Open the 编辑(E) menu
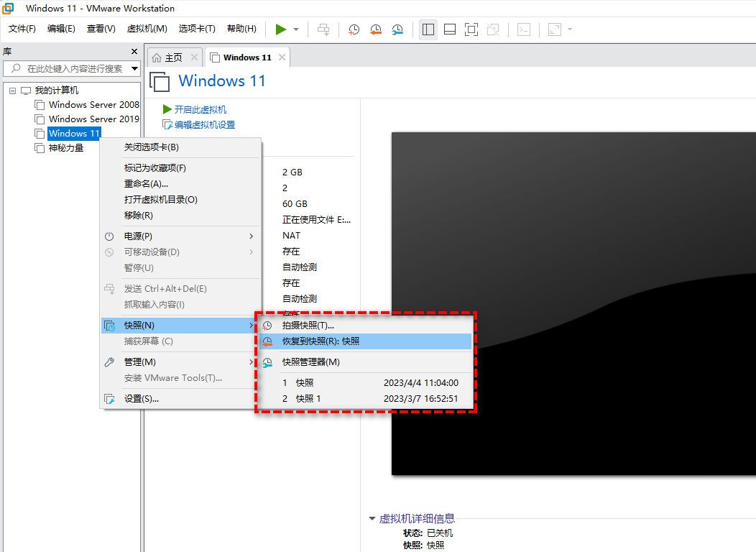756x552 pixels. pos(61,29)
